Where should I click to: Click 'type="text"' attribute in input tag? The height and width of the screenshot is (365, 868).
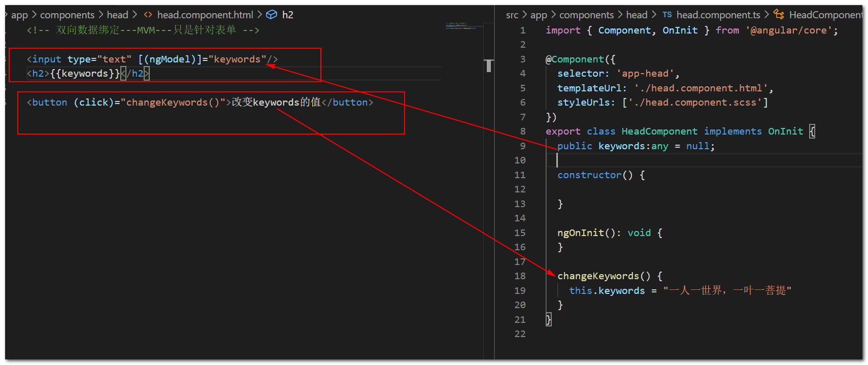tap(99, 59)
